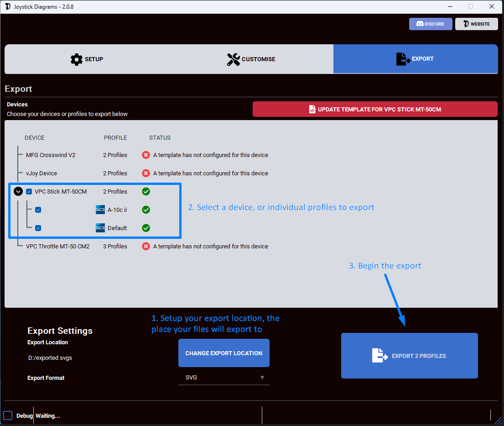The width and height of the screenshot is (504, 426).
Task: Switch to the Customise tab
Action: pos(251,59)
